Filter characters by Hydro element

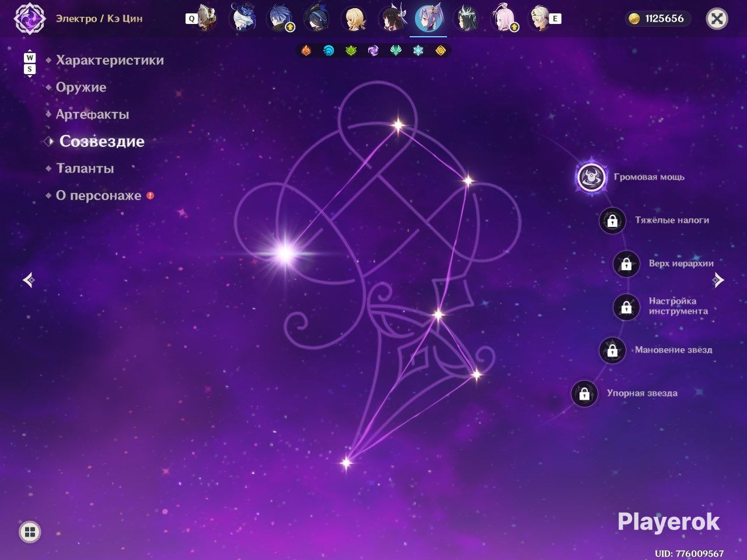pos(329,51)
